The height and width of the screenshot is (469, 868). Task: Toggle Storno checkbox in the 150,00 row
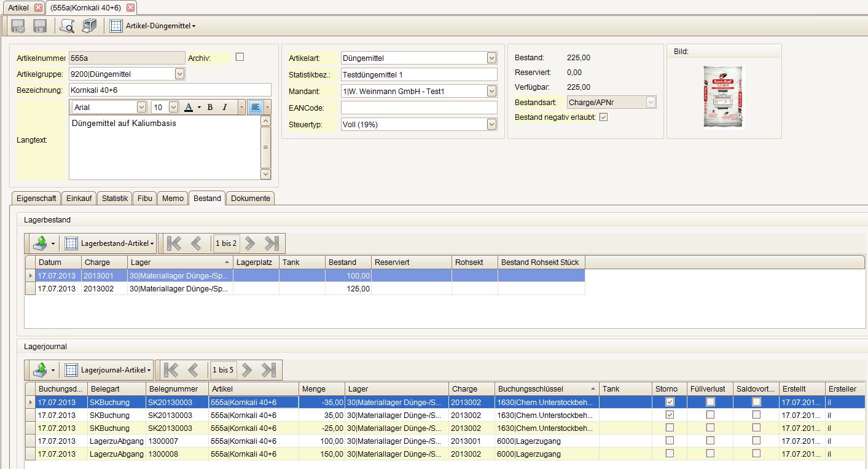[x=670, y=454]
